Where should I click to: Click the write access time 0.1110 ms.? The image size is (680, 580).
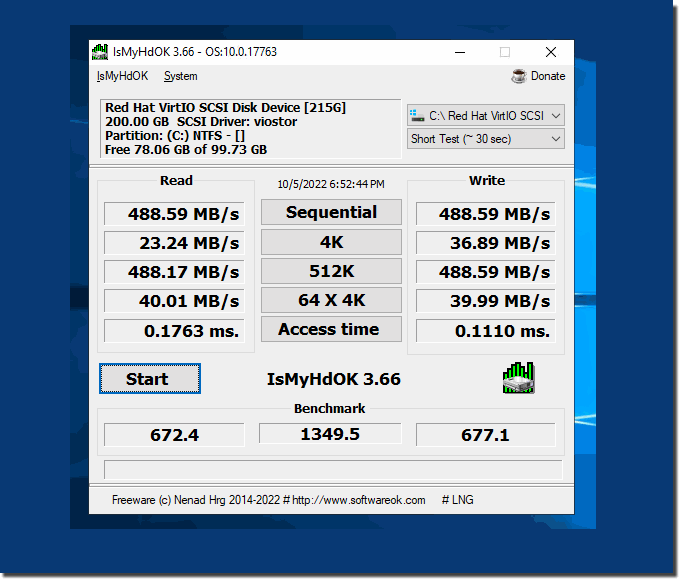pyautogui.click(x=486, y=331)
